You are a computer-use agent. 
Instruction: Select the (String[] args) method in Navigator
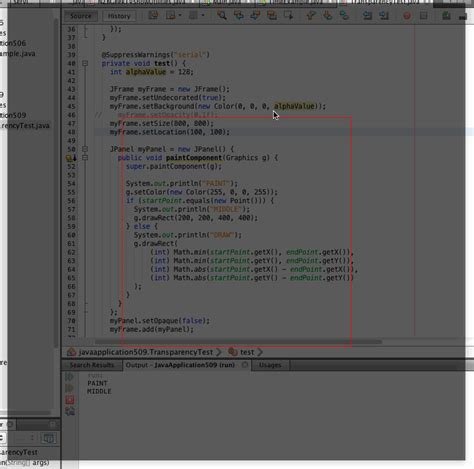coord(25,463)
